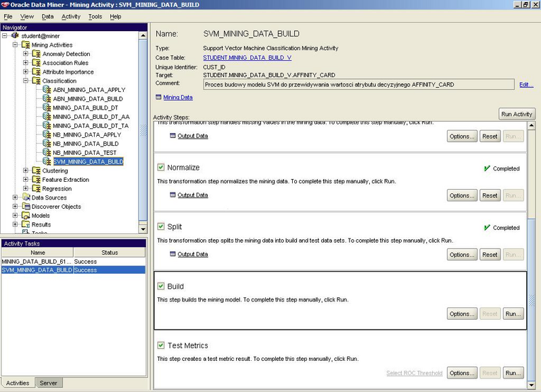Click the MINING_DATA_BUILD_DT_AA activity icon

tap(47, 116)
